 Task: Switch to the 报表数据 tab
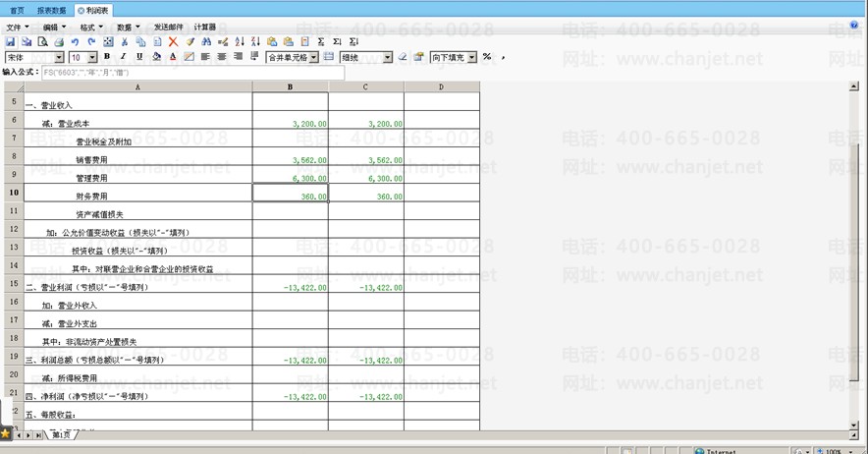tap(53, 9)
